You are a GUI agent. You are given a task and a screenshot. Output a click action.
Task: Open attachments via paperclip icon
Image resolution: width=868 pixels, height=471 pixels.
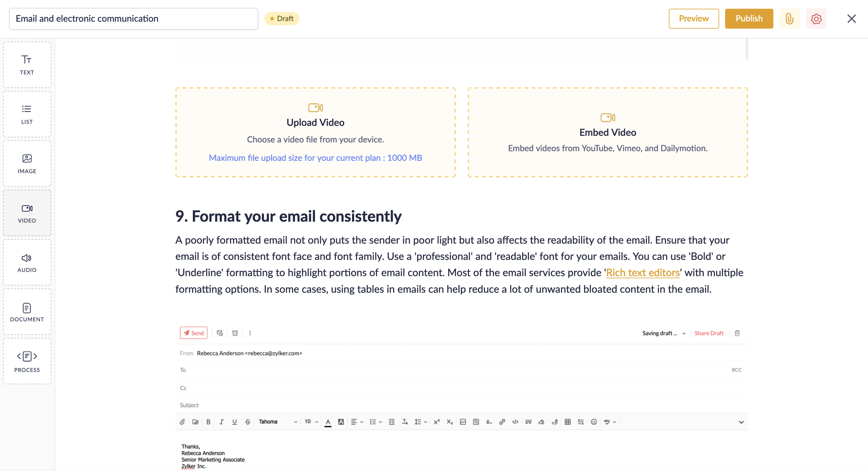click(x=789, y=18)
